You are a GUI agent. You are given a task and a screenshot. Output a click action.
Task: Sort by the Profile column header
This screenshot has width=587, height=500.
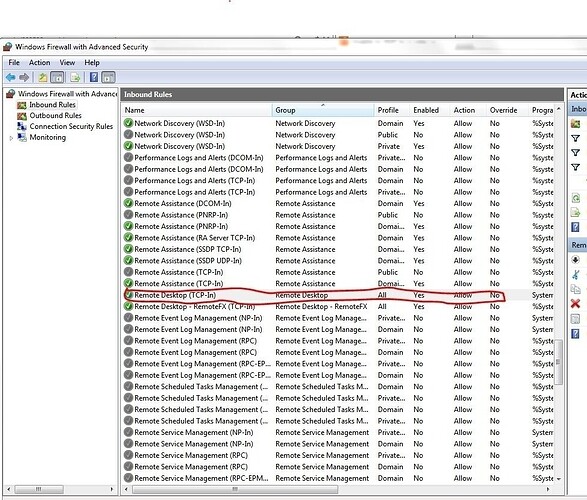[393, 110]
